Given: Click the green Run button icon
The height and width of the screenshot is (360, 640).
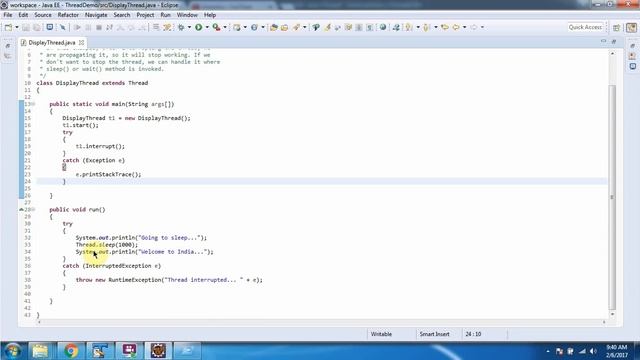Looking at the screenshot, I should (199, 27).
